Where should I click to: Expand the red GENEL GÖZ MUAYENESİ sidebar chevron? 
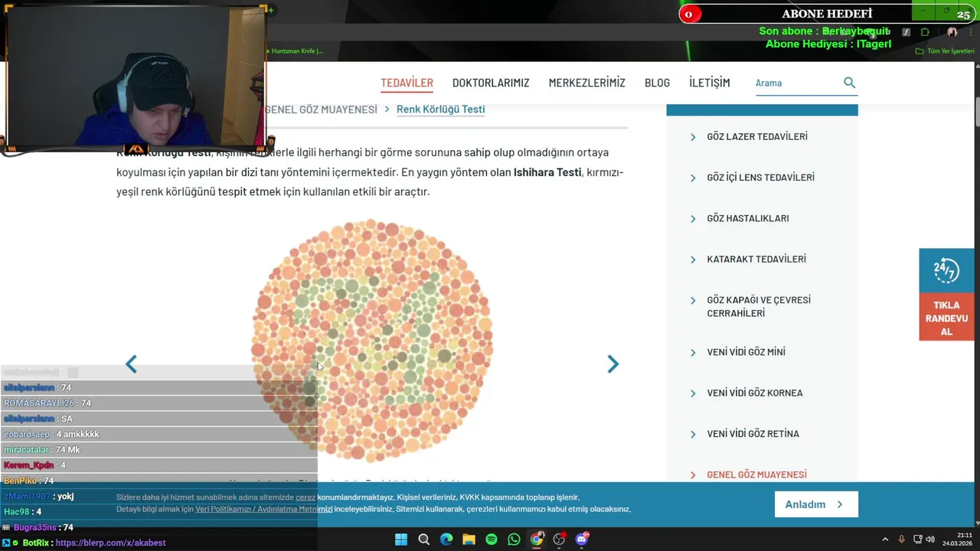693,475
